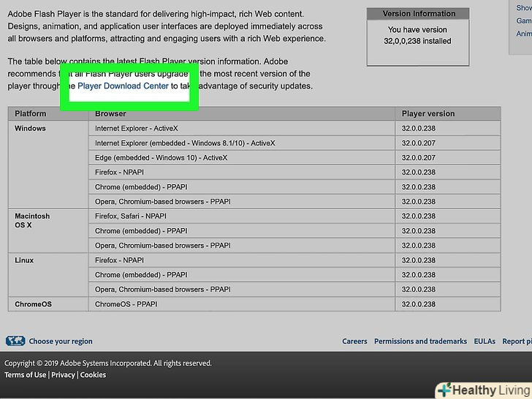Open Permissions and trademarks link
This screenshot has height=399, width=532.
click(420, 341)
